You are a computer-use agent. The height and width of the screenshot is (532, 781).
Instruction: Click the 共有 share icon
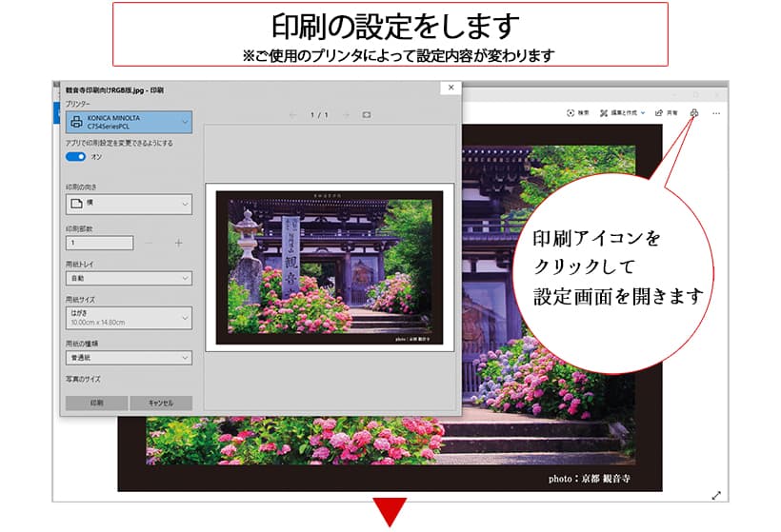659,112
